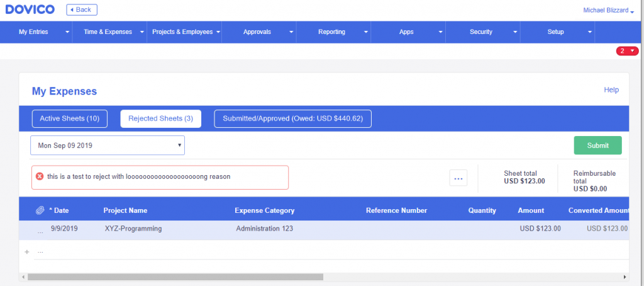Click the green Submit button
The width and height of the screenshot is (644, 286).
coord(597,146)
